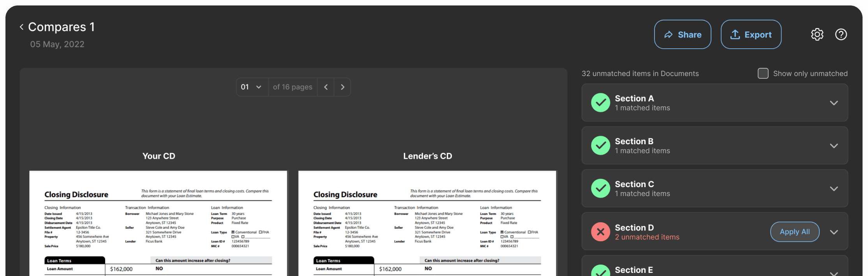868x276 pixels.
Task: Click the '32 unmatched items in Documents' text
Action: click(640, 74)
